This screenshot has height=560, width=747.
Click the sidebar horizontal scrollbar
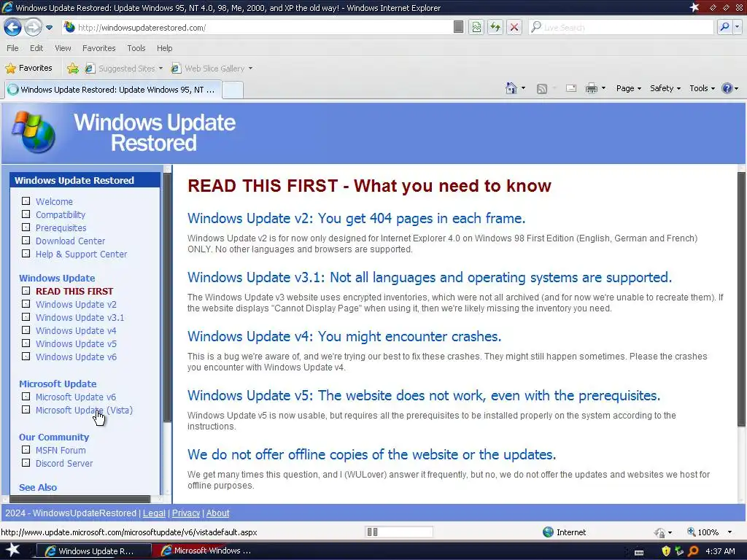80,499
